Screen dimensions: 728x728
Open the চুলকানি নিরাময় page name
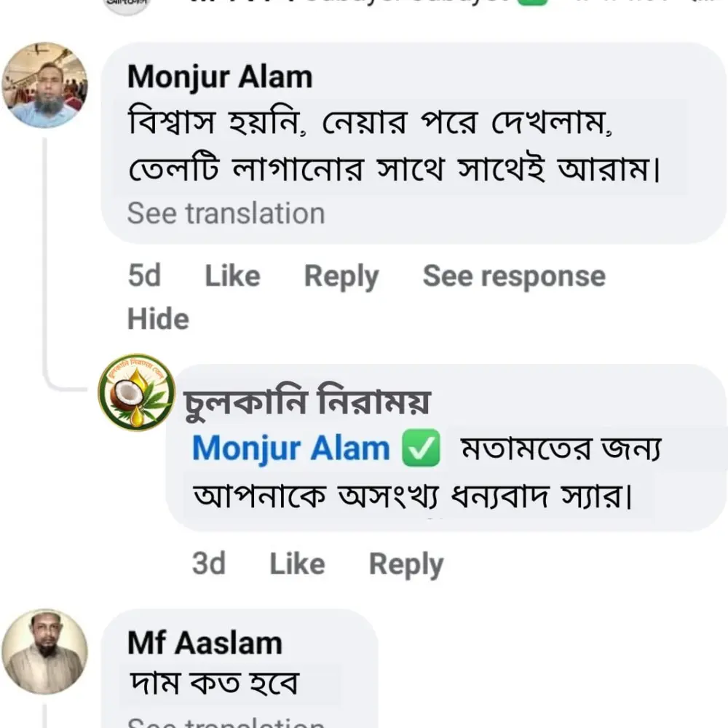[306, 402]
